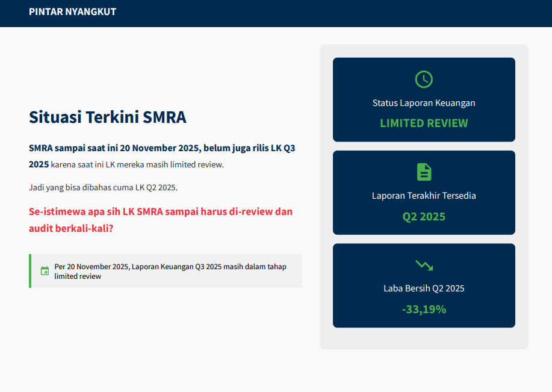This screenshot has height=392, width=552.
Task: Click the green left border of note box
Action: [x=30, y=271]
